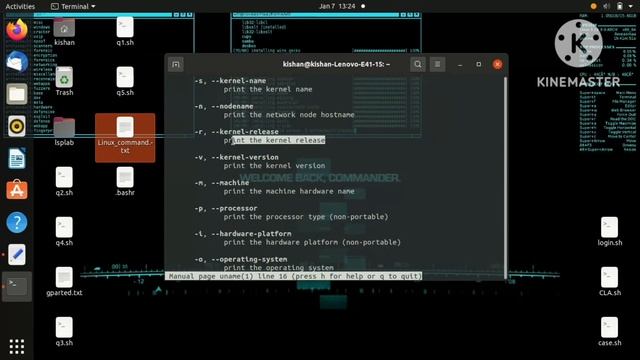
Task: Open the text editor in dock
Action: point(17,254)
